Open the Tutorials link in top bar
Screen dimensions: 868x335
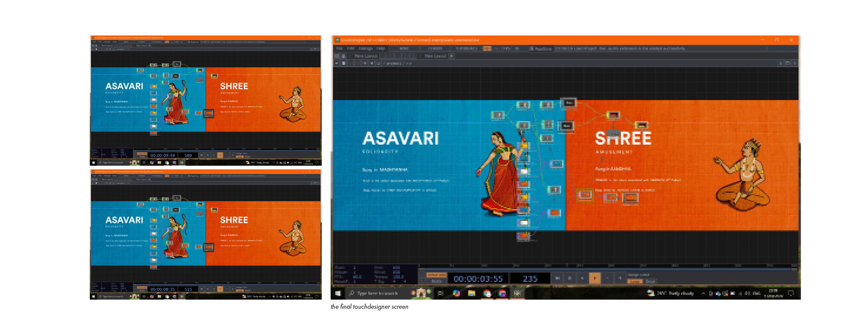[467, 48]
